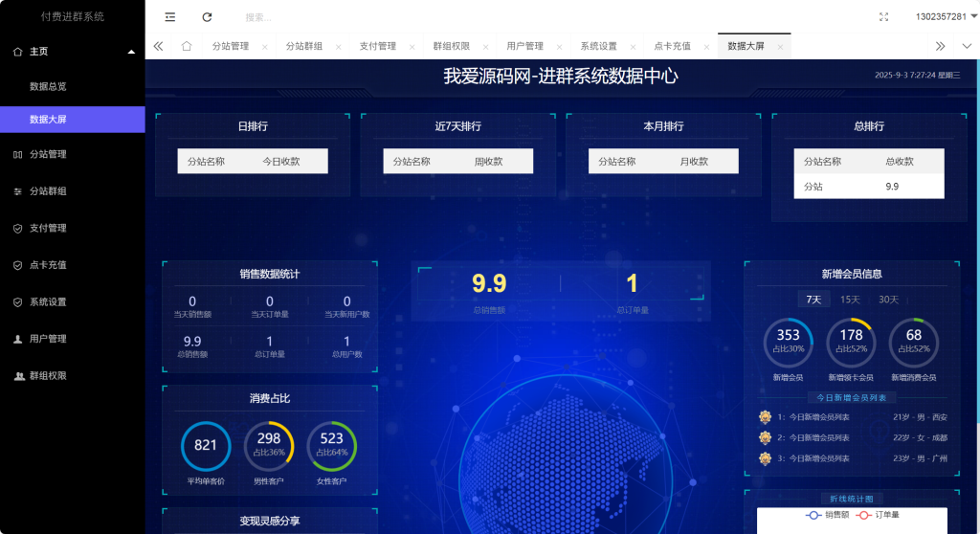Close the 点卡充值 tab
This screenshot has width=980, height=534.
click(x=707, y=47)
